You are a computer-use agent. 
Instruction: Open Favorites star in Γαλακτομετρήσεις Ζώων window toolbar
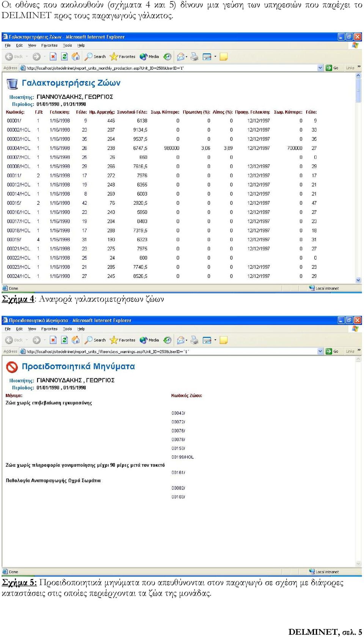pyautogui.click(x=122, y=56)
